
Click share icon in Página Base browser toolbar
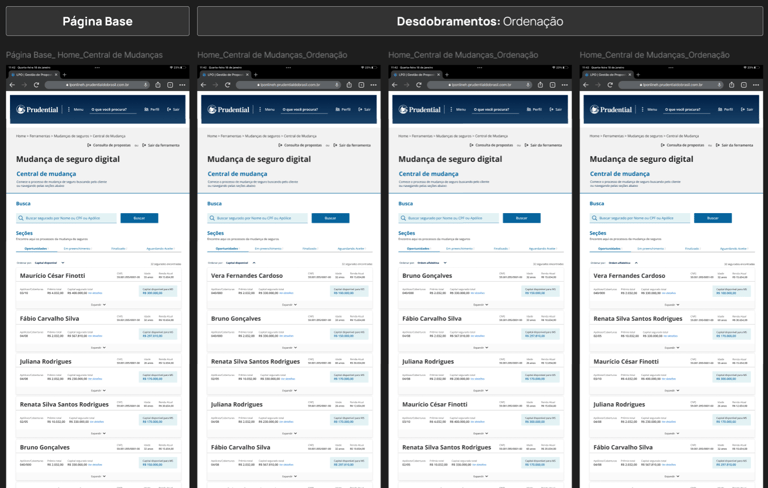(158, 85)
